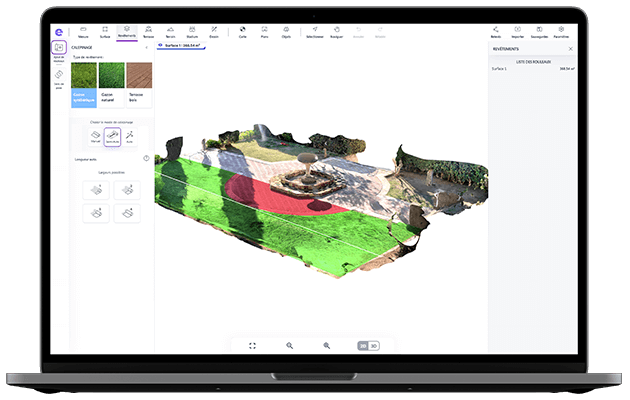Select Semi-auto calepinage mode
The image size is (630, 400).
point(112,137)
